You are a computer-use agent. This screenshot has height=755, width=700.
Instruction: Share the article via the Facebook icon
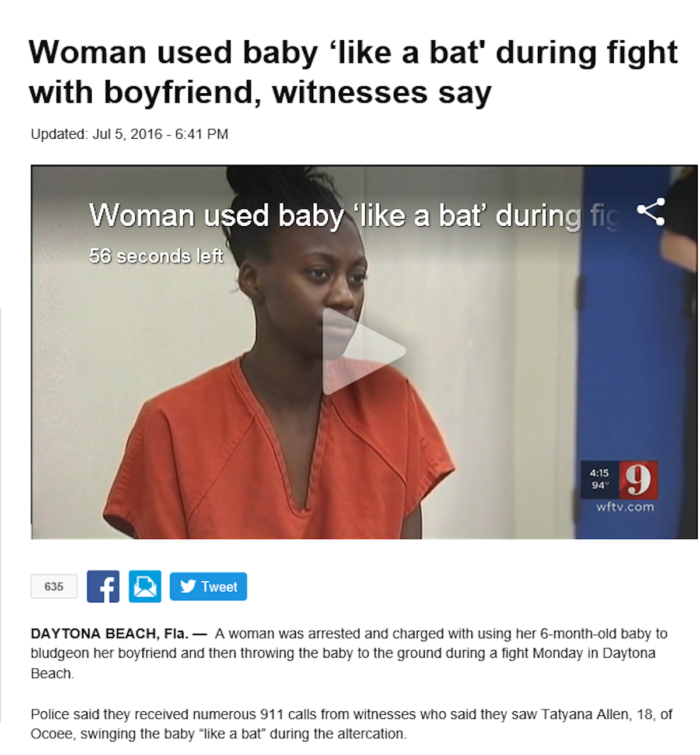pyautogui.click(x=103, y=587)
